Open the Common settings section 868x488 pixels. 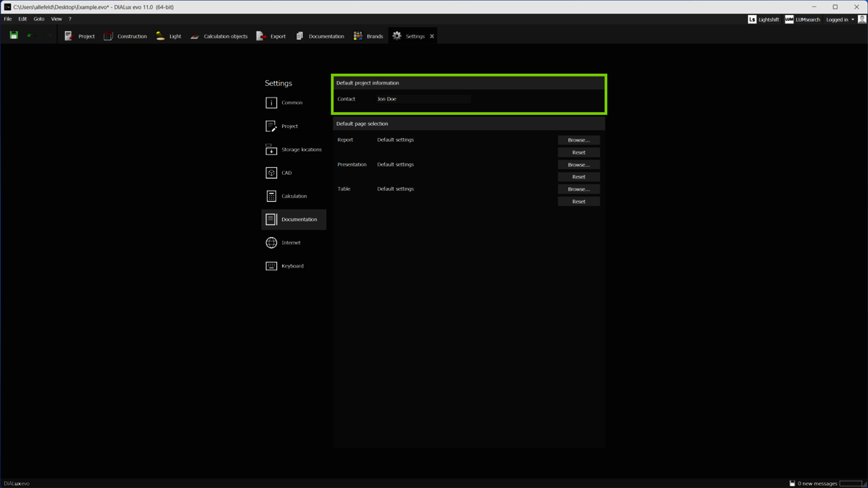tap(292, 103)
